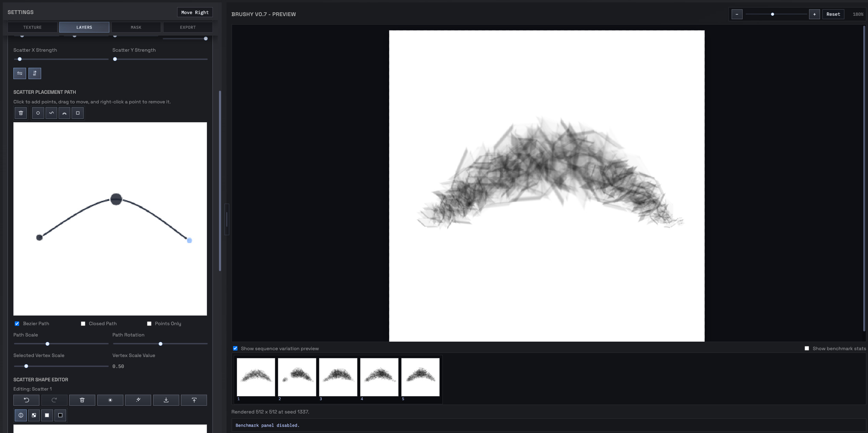The width and height of the screenshot is (868, 433).
Task: Click the Move Right button
Action: [x=195, y=12]
